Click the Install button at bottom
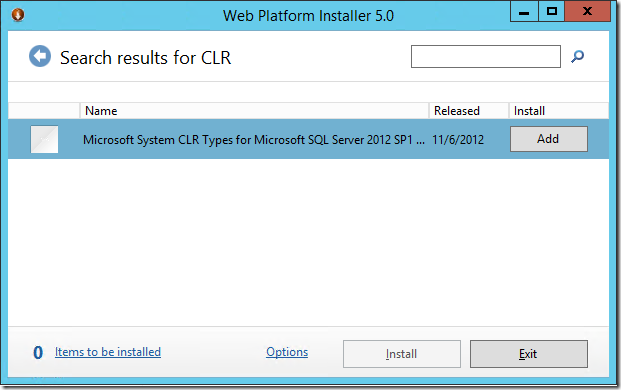This screenshot has width=621, height=390. click(402, 354)
